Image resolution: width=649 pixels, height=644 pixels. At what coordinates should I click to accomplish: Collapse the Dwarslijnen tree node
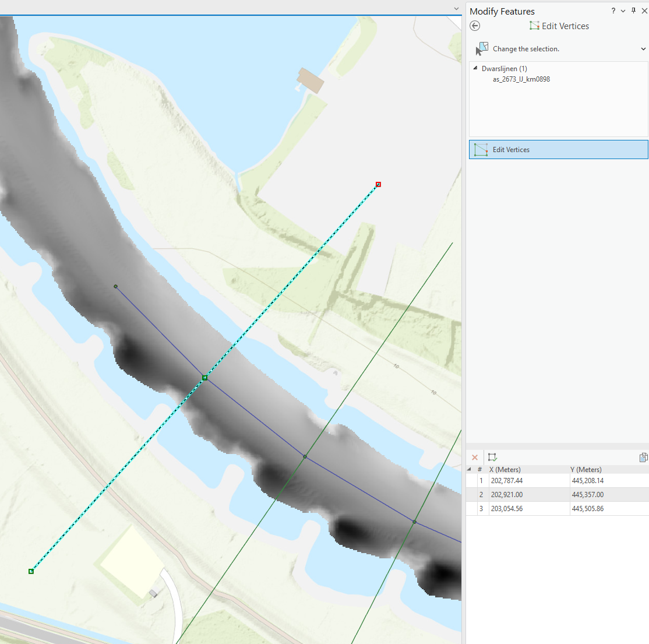474,68
